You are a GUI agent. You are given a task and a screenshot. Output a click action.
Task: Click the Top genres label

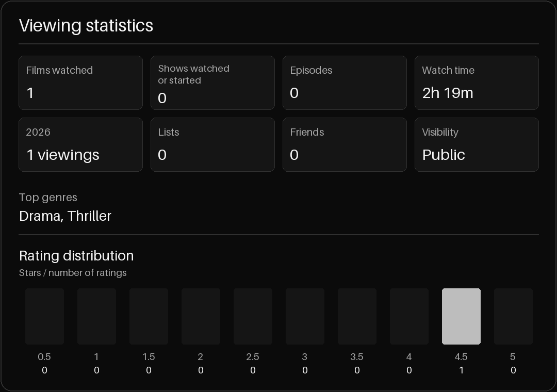[x=48, y=197]
